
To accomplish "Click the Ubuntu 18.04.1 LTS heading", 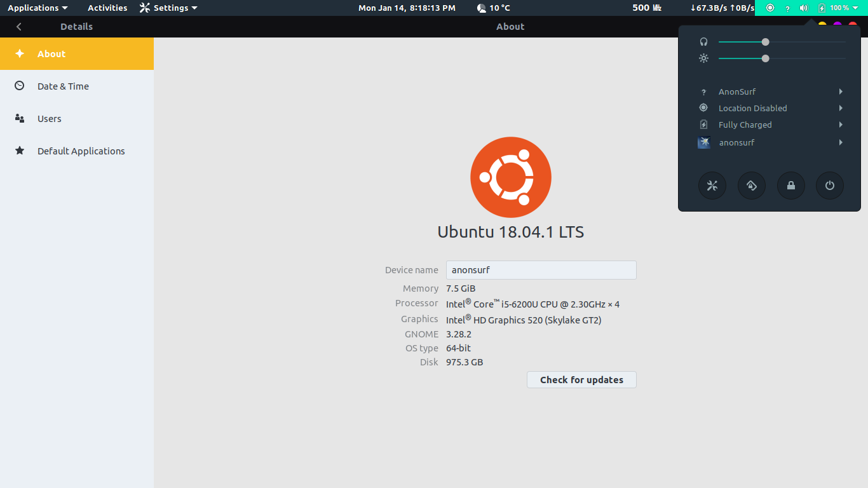I will [x=511, y=232].
